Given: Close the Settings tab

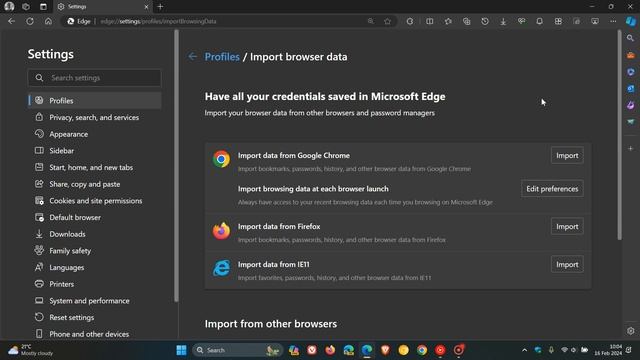Looking at the screenshot, I should tap(146, 7).
